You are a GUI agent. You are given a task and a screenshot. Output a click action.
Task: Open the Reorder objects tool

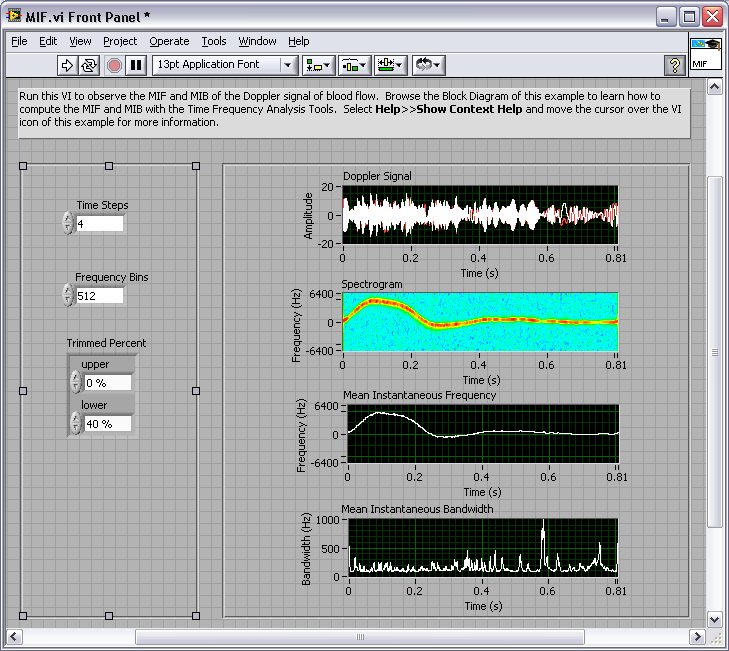(x=428, y=65)
